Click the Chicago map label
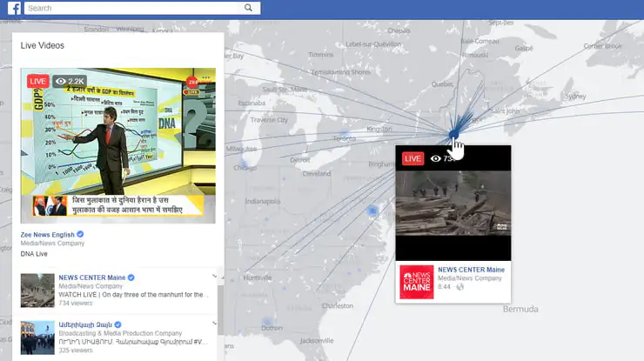This screenshot has height=361, width=644. 245,168
